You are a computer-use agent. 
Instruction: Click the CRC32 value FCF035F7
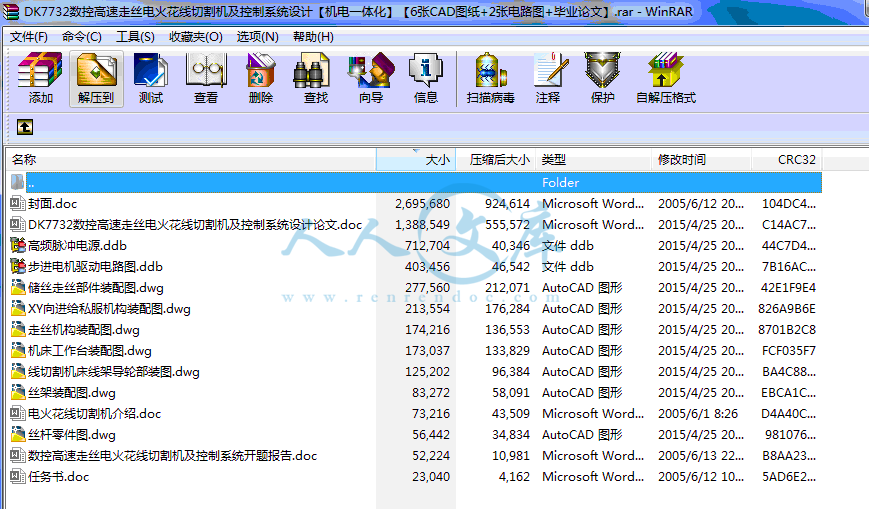tap(789, 350)
